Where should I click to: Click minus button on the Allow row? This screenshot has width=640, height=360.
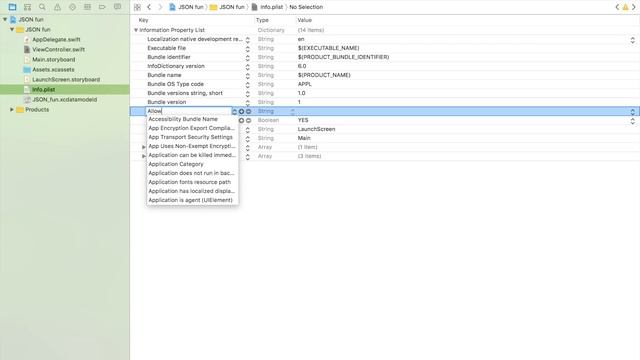click(248, 111)
